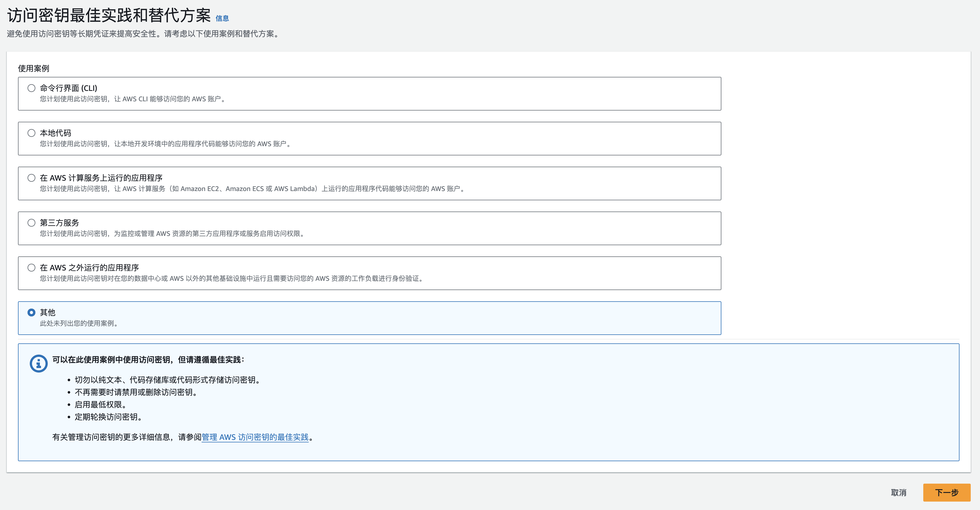Select the 命令行界面 (CLI) radio button

click(x=31, y=88)
